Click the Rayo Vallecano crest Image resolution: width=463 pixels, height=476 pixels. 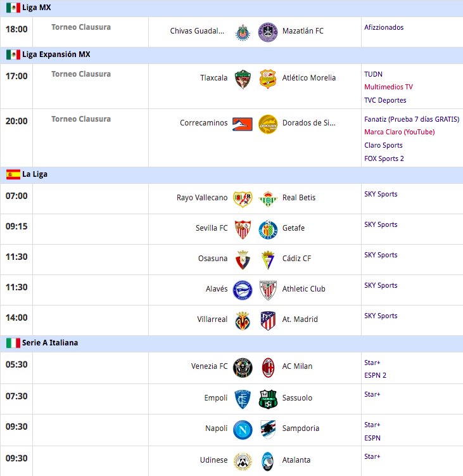[243, 199]
